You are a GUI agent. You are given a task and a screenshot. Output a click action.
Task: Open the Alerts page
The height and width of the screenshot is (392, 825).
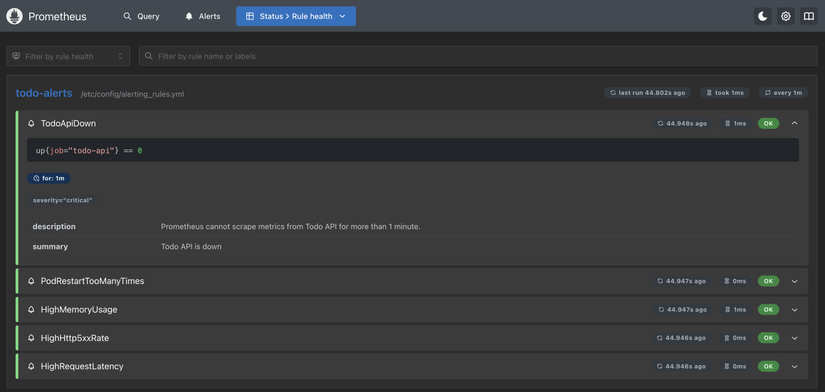tap(203, 16)
